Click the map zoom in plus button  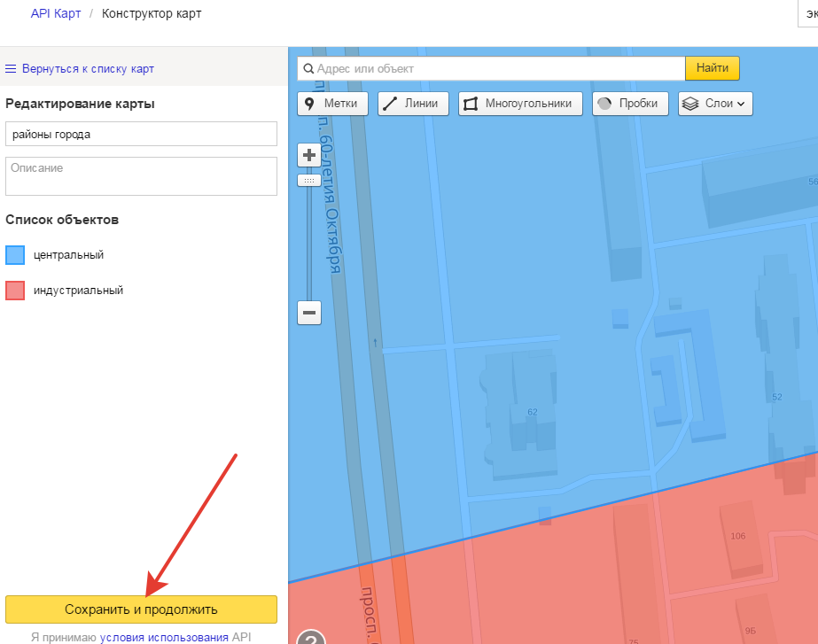tap(309, 156)
